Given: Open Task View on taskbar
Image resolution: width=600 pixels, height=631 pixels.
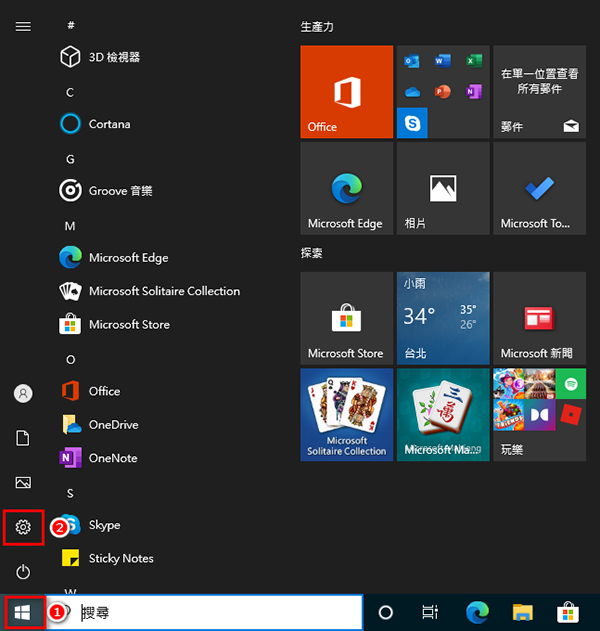Looking at the screenshot, I should tap(430, 612).
